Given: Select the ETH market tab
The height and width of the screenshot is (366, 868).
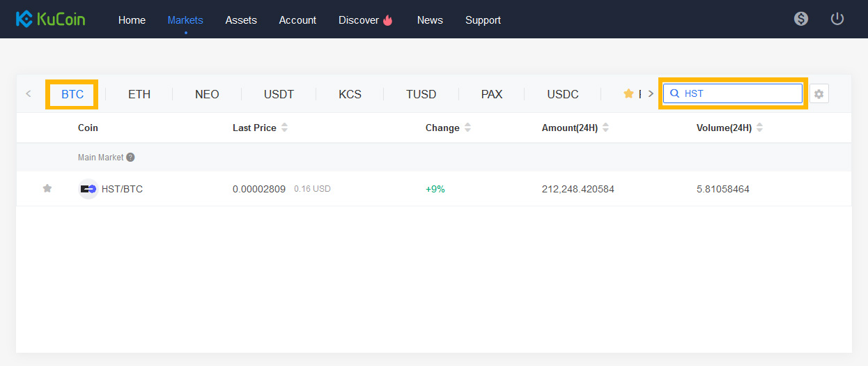Looking at the screenshot, I should coord(139,94).
